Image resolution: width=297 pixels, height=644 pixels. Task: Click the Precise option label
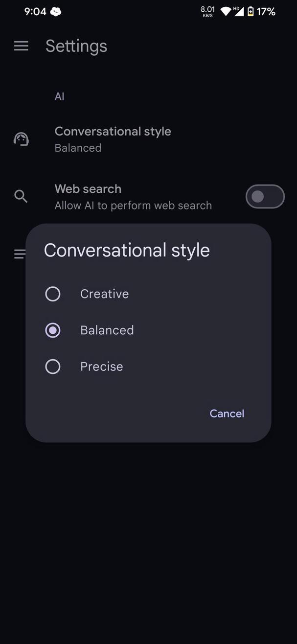pyautogui.click(x=101, y=366)
